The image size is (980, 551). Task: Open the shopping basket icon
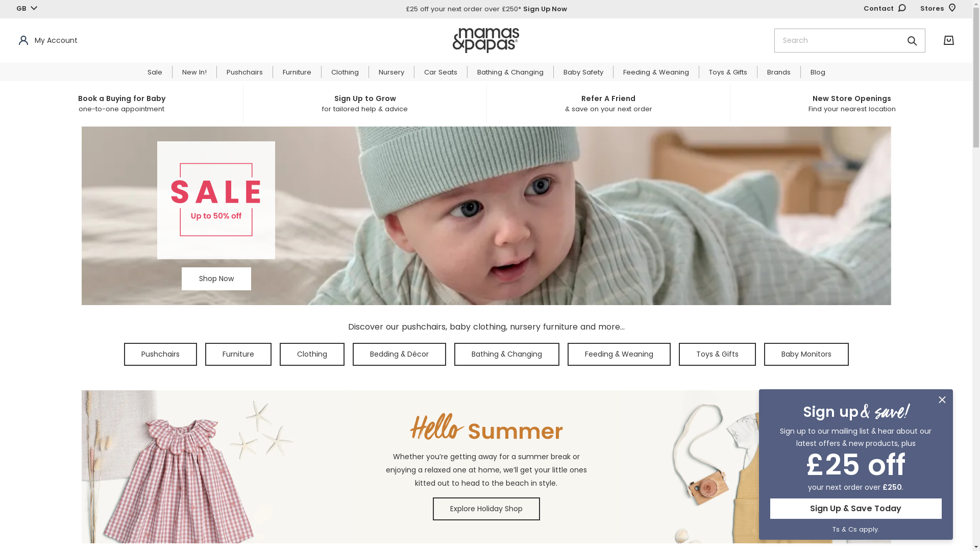pyautogui.click(x=948, y=40)
